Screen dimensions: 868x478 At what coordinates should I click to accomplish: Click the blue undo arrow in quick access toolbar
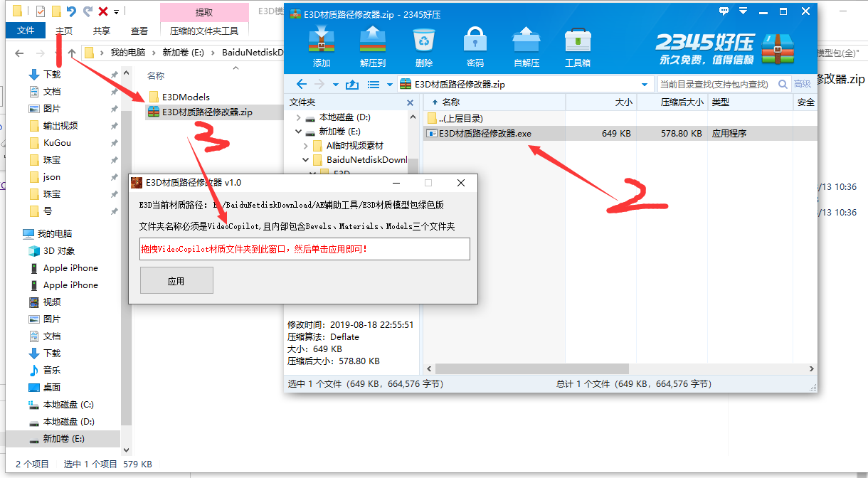coord(70,11)
